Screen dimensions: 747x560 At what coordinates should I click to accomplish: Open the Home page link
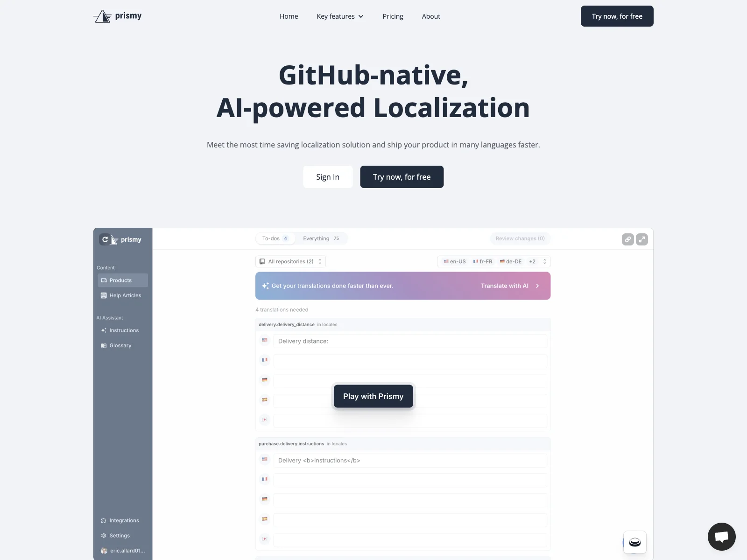pyautogui.click(x=289, y=16)
